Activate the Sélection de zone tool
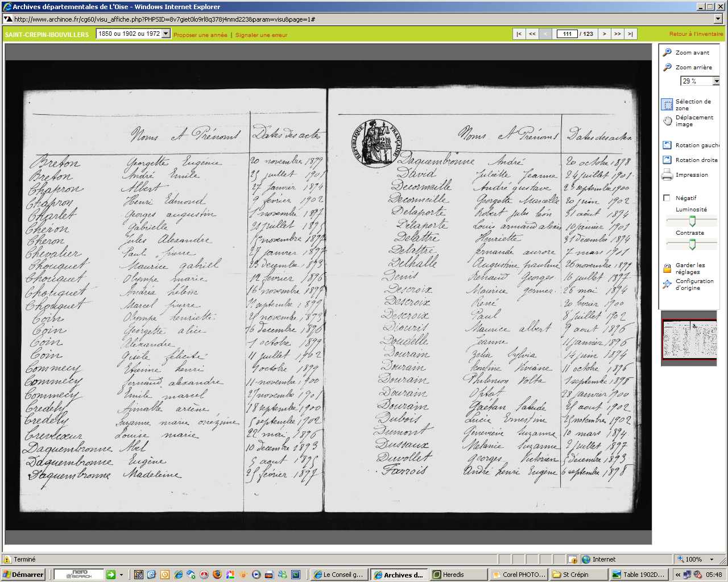728x582 pixels. 667,105
